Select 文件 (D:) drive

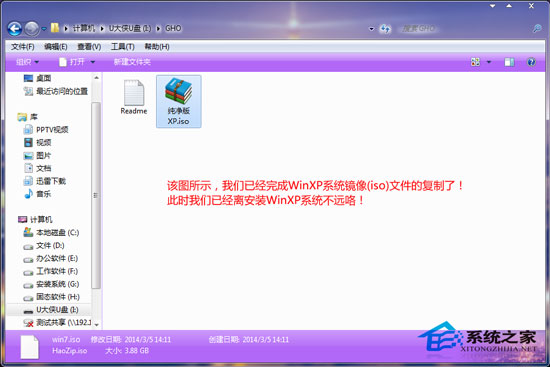pyautogui.click(x=44, y=246)
